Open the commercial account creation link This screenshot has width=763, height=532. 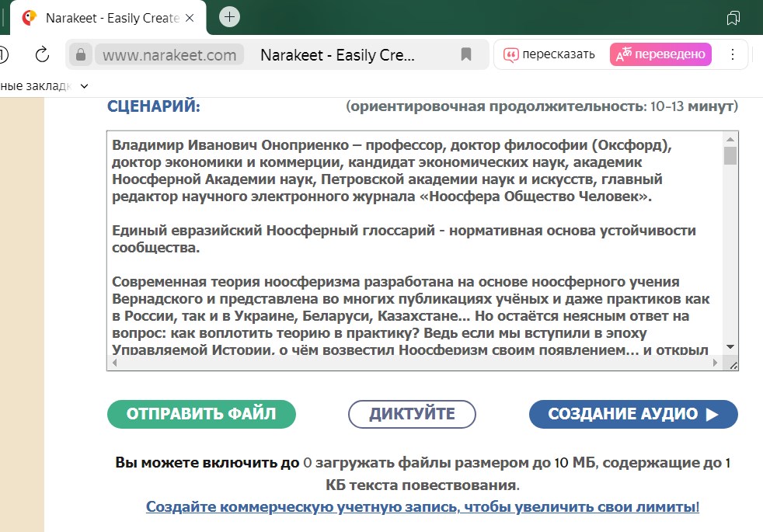pyautogui.click(x=423, y=506)
